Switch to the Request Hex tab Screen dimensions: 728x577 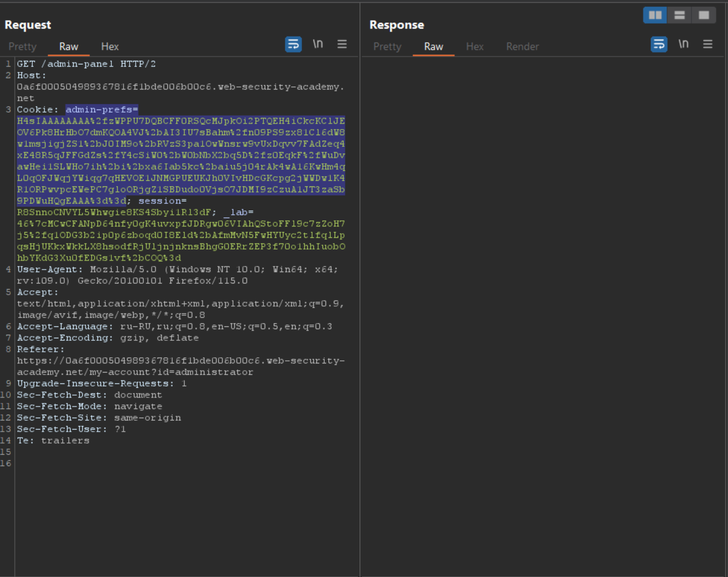[110, 47]
